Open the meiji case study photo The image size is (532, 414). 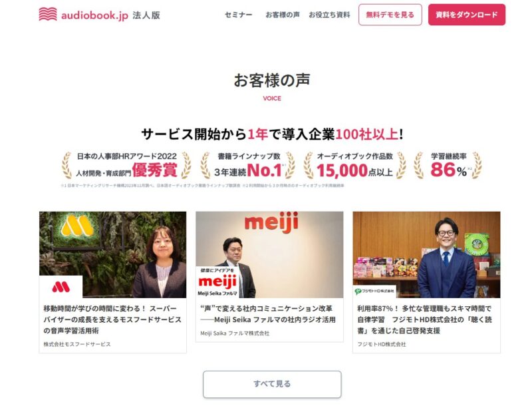269,254
